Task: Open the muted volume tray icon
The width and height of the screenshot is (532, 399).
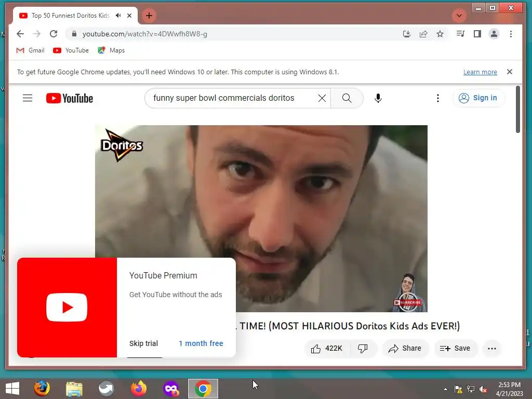Action: [483, 389]
